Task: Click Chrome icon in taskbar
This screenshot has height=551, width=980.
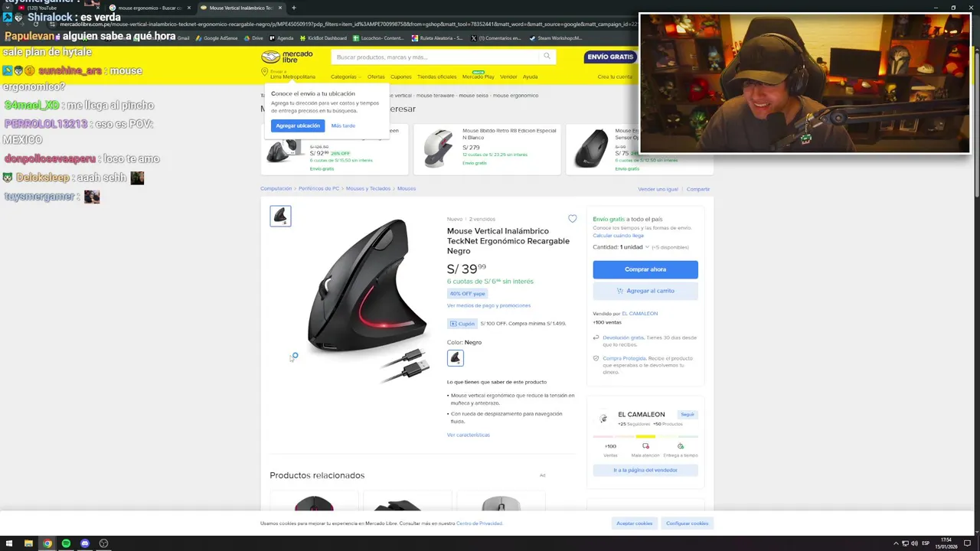Action: click(x=47, y=543)
